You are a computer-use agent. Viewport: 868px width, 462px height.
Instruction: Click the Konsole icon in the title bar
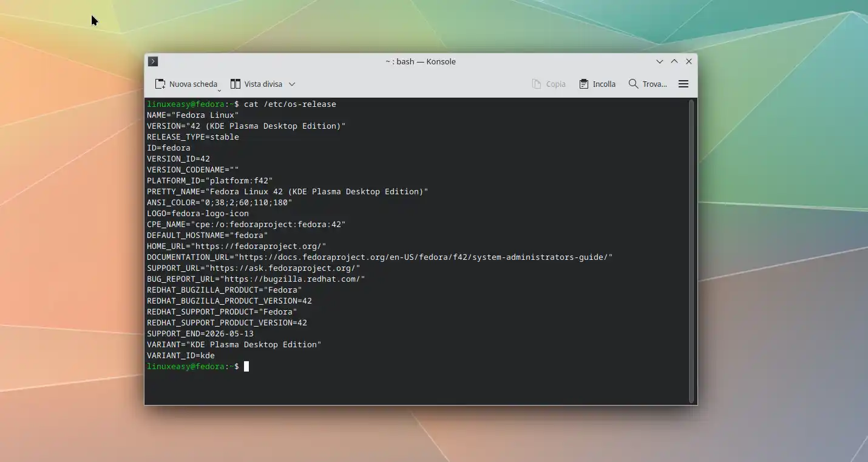(x=152, y=61)
